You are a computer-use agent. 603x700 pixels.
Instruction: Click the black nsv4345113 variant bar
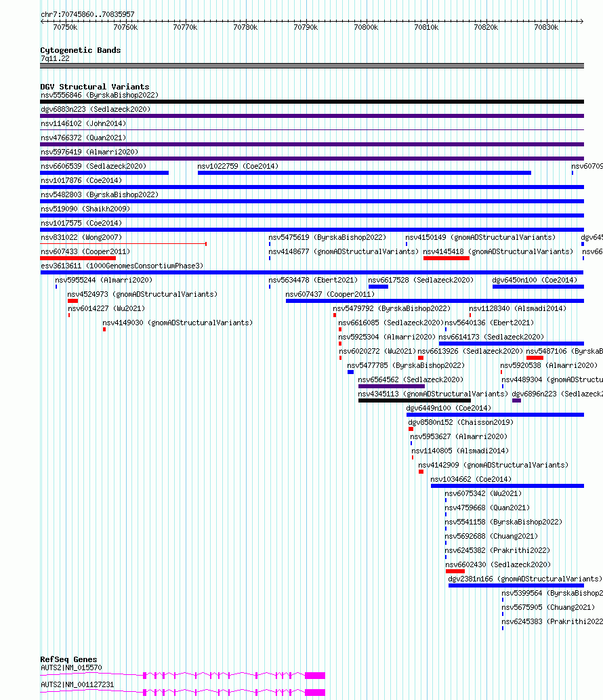click(x=414, y=401)
